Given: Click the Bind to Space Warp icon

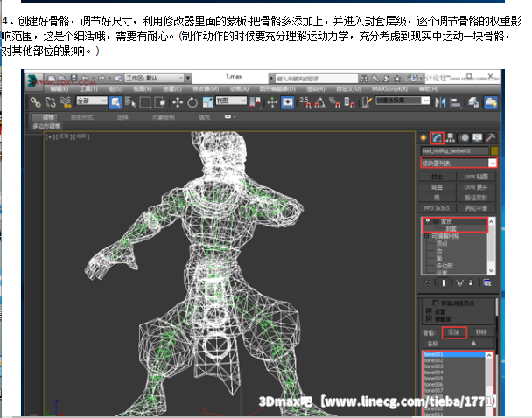Looking at the screenshot, I should 66,102.
